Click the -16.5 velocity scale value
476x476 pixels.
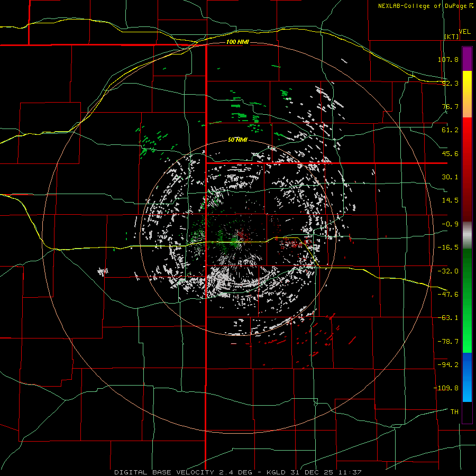(x=448, y=248)
